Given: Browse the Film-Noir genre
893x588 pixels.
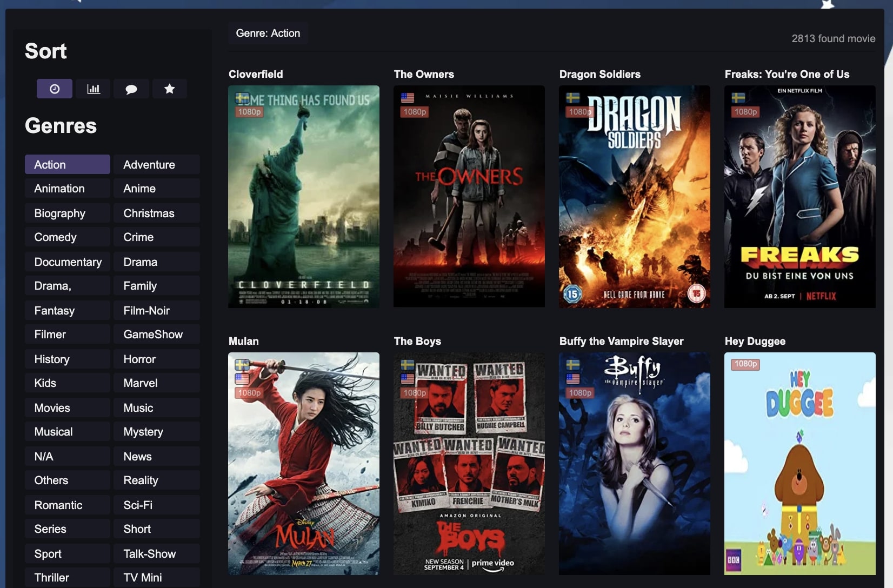Looking at the screenshot, I should tap(157, 310).
